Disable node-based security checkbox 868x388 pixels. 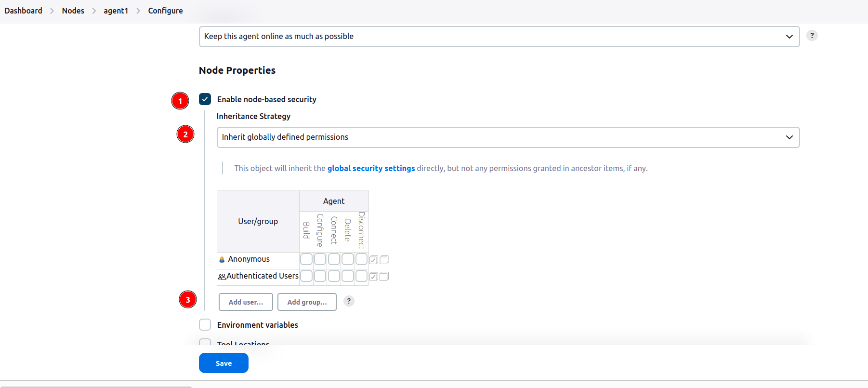tap(205, 99)
